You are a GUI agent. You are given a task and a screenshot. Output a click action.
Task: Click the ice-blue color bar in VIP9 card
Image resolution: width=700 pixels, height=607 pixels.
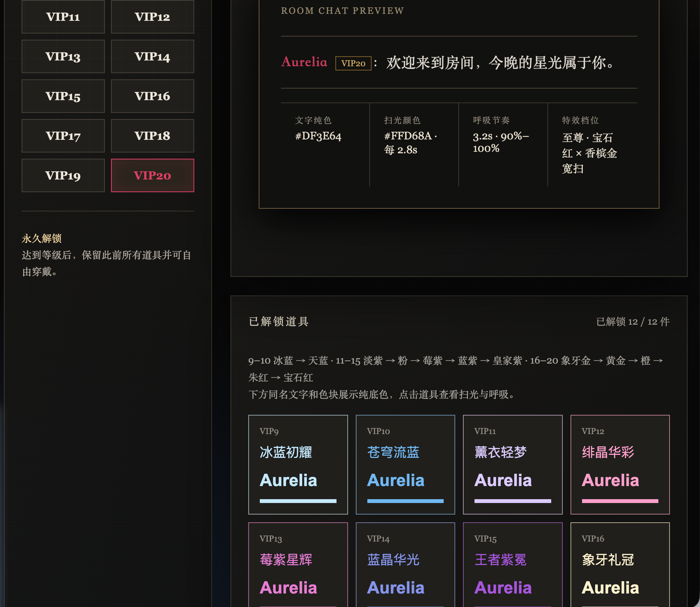click(298, 501)
